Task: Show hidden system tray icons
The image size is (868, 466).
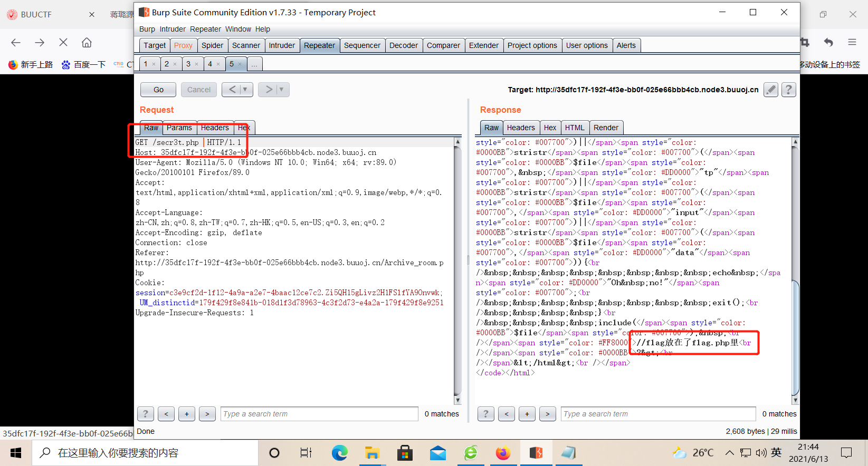Action: tap(729, 453)
